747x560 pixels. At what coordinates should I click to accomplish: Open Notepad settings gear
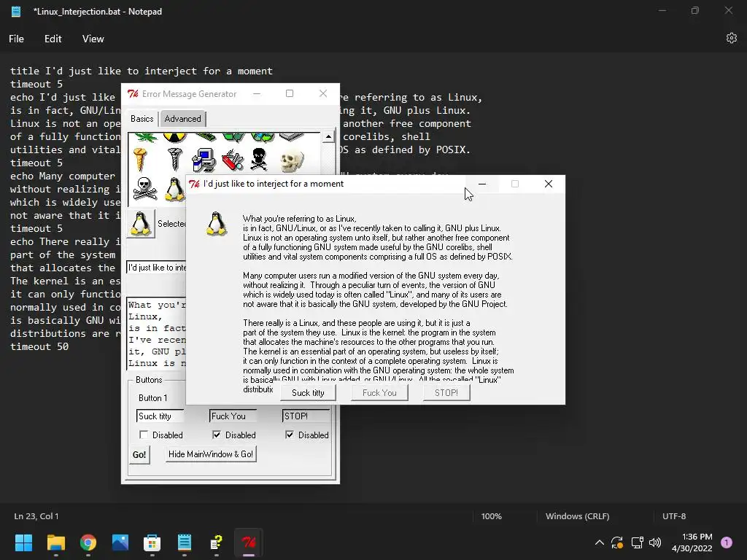731,39
